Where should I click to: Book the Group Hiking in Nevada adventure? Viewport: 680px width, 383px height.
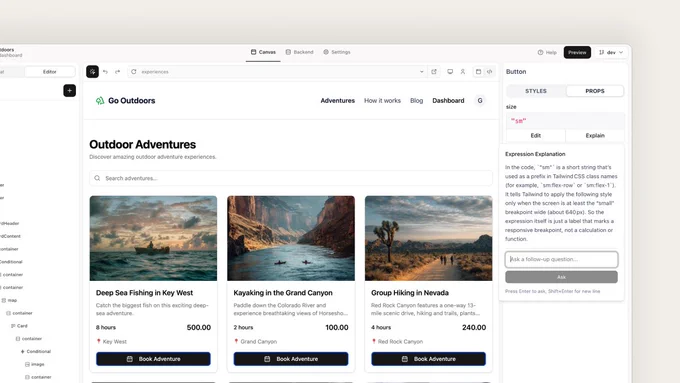pos(428,359)
